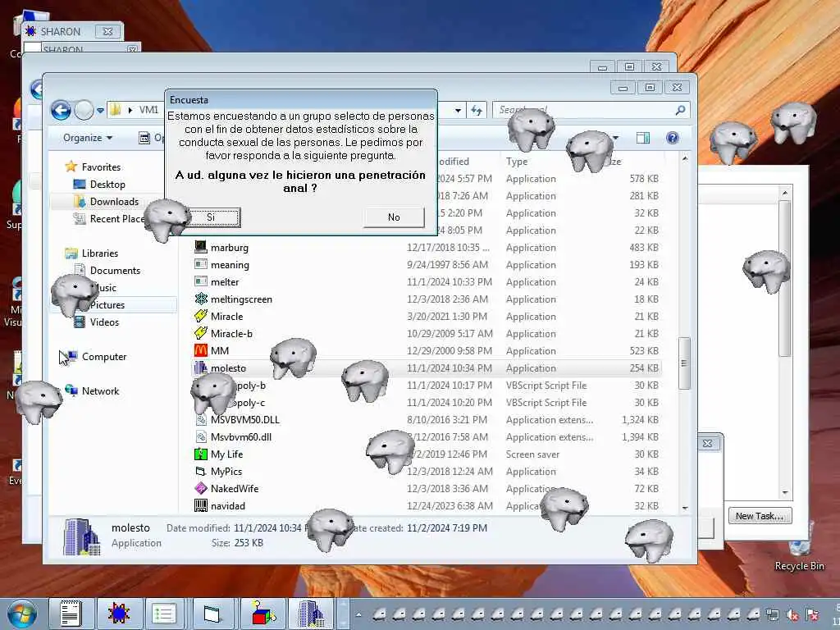Select the Miracle-b application file
This screenshot has height=630, width=840.
pyautogui.click(x=231, y=334)
